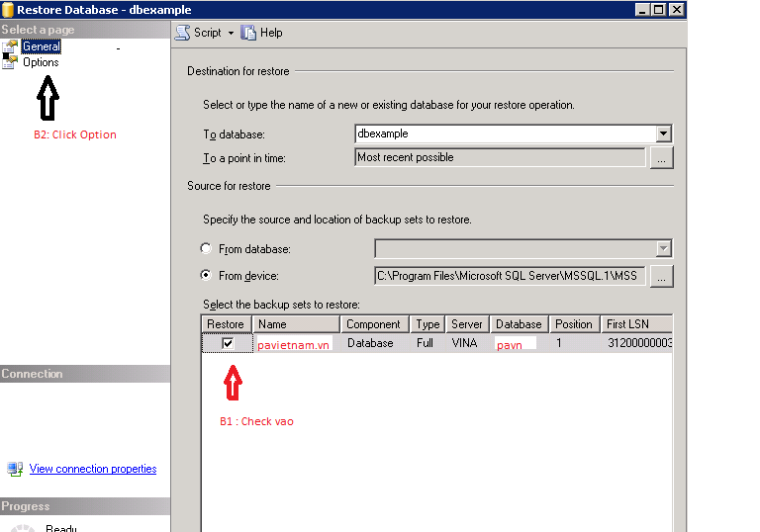Select the pavietnam.vn name cell
Image resolution: width=760 pixels, height=532 pixels.
pyautogui.click(x=296, y=343)
